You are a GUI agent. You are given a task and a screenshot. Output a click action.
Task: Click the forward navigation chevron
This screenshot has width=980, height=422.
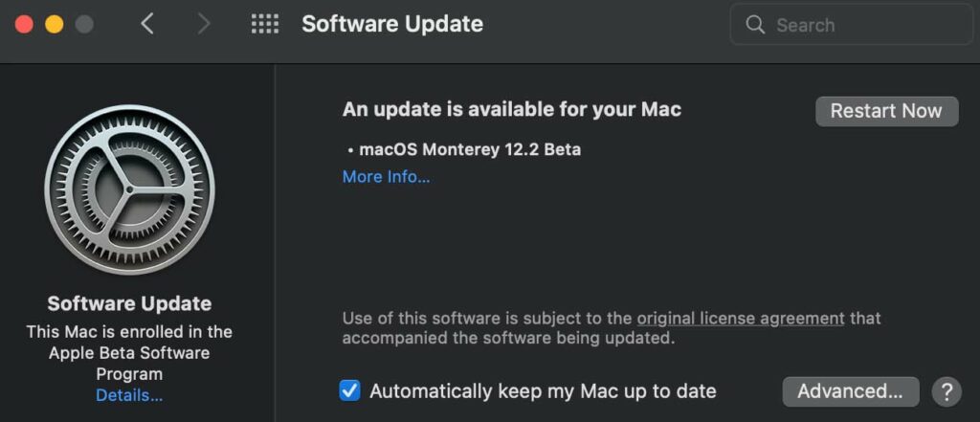(203, 25)
